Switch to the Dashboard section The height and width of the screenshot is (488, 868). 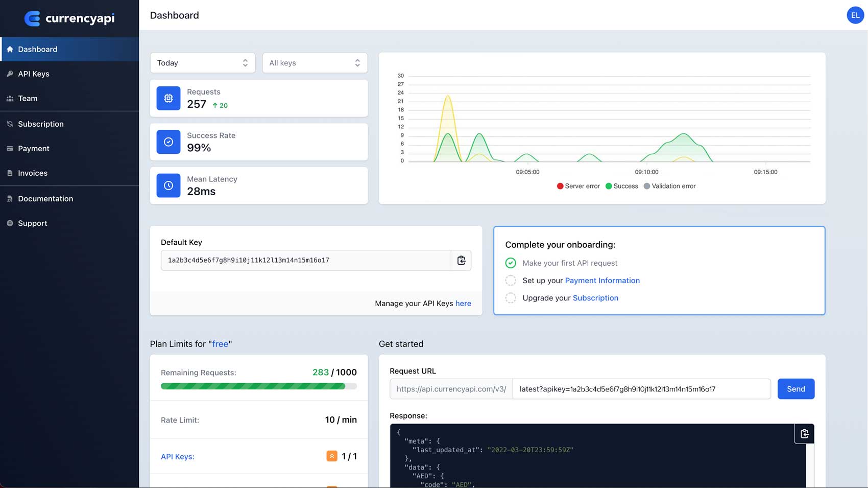(37, 49)
